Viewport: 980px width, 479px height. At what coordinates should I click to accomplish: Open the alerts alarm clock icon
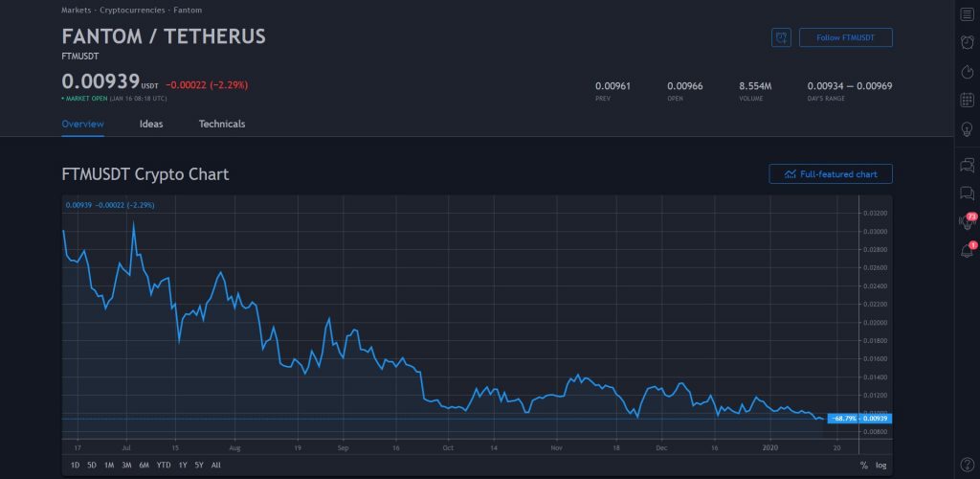967,42
